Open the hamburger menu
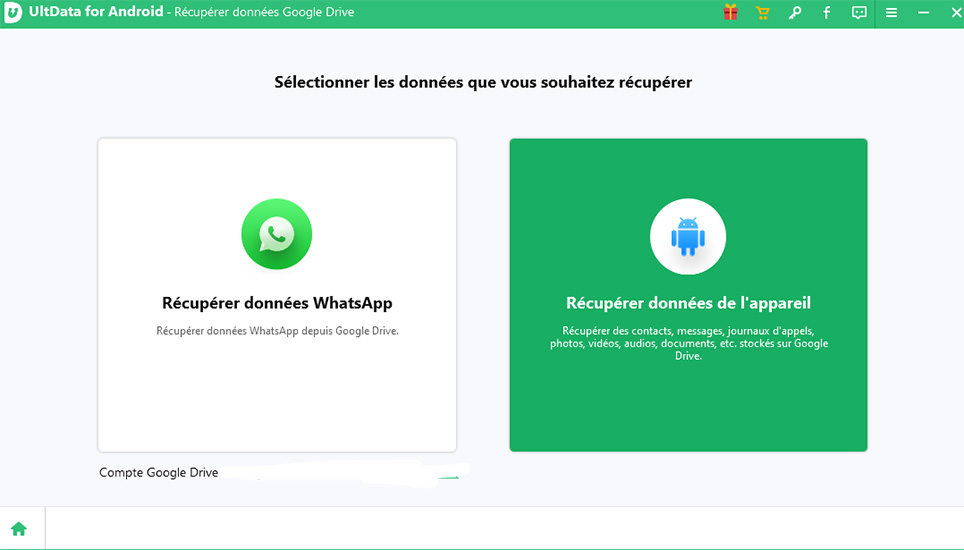Viewport: 964px width, 550px height. click(x=891, y=13)
